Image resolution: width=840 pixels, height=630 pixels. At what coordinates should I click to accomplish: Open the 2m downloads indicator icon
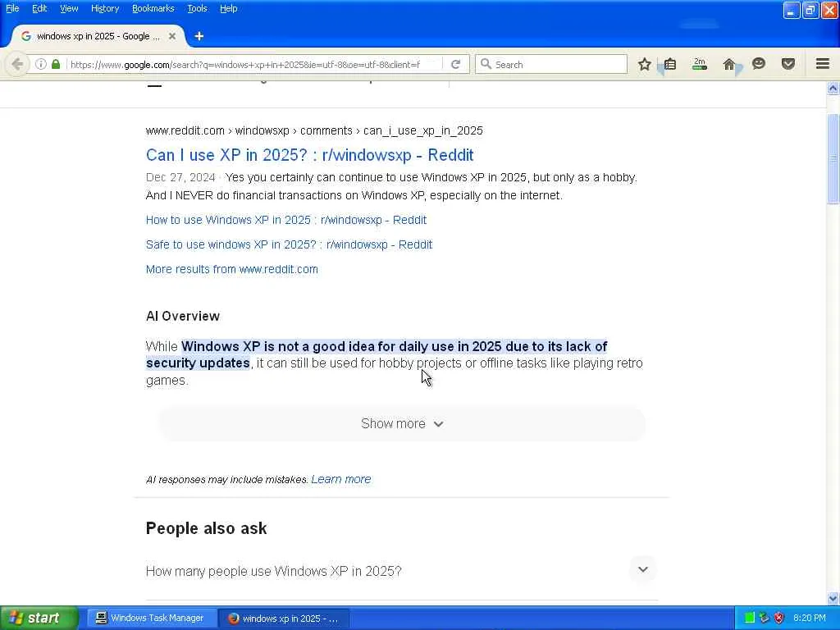700,64
